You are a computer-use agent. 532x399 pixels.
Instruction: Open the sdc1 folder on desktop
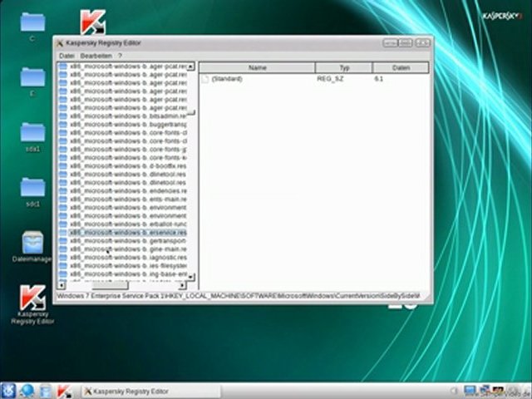[x=32, y=187]
